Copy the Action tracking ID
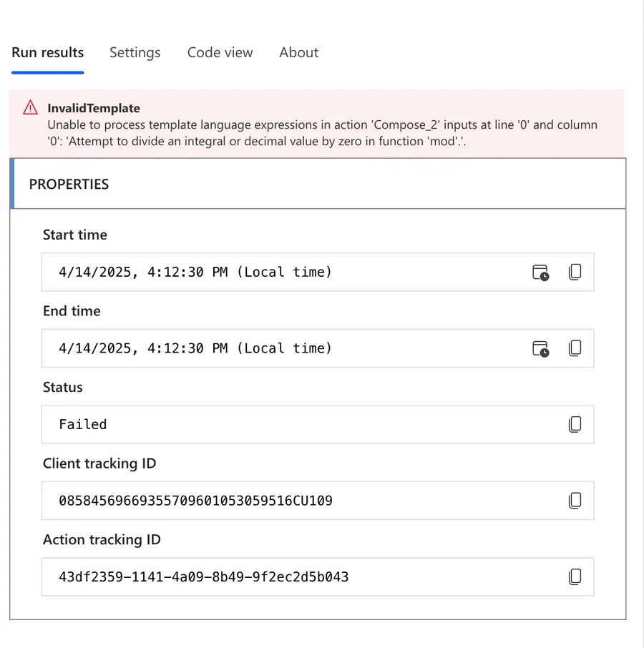Viewport: 644px width, 648px height. (575, 576)
